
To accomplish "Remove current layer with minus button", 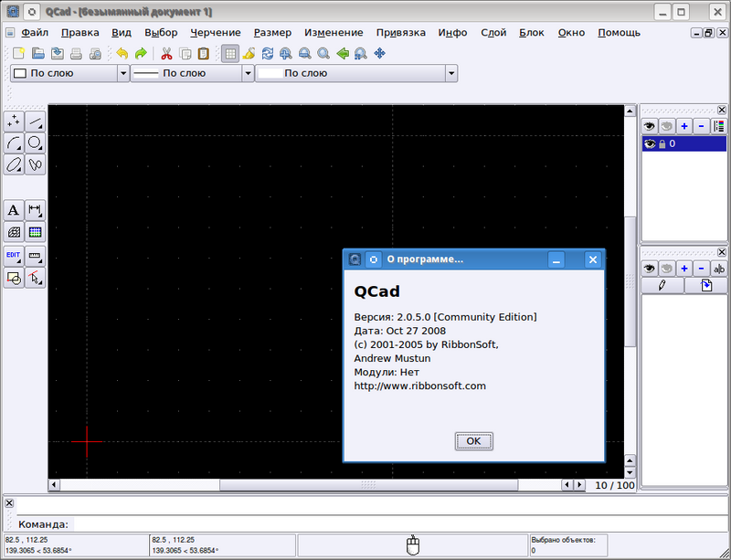I will point(701,126).
